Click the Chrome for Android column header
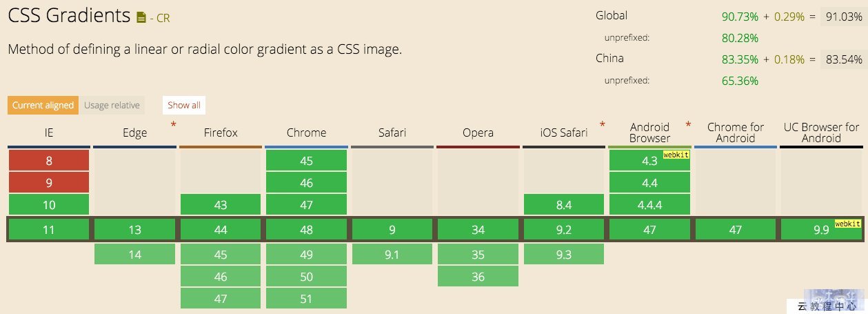This screenshot has height=314, width=868. point(736,133)
